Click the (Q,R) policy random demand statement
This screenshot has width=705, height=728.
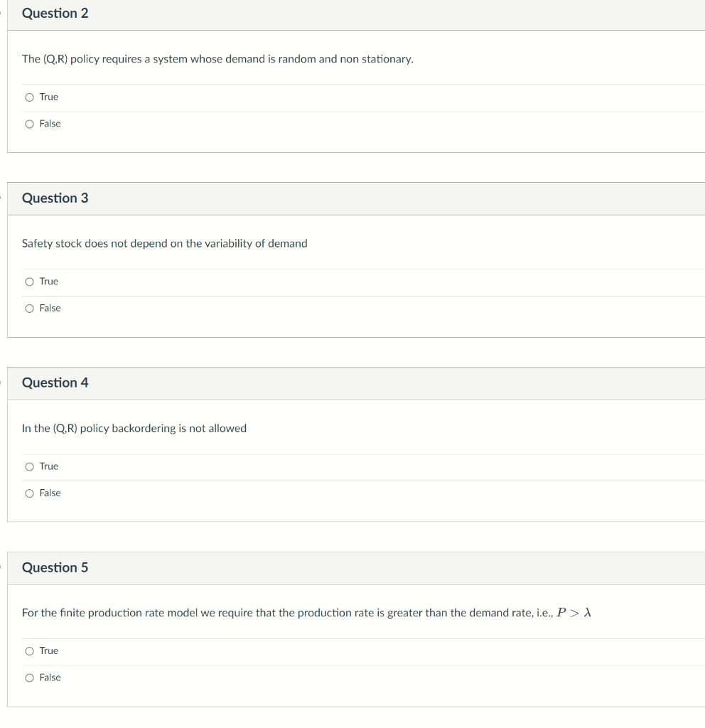click(x=217, y=59)
